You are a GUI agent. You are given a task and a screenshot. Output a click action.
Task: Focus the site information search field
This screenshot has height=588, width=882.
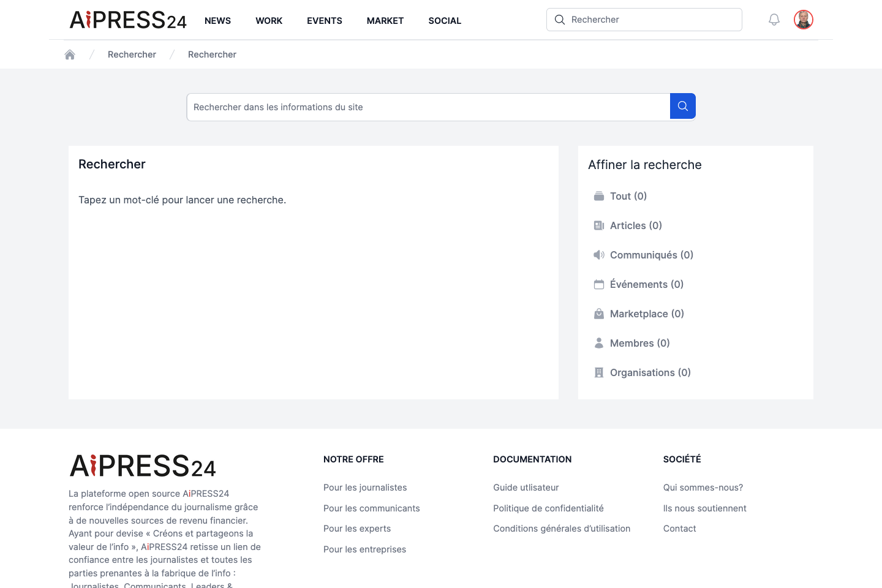[x=428, y=107]
